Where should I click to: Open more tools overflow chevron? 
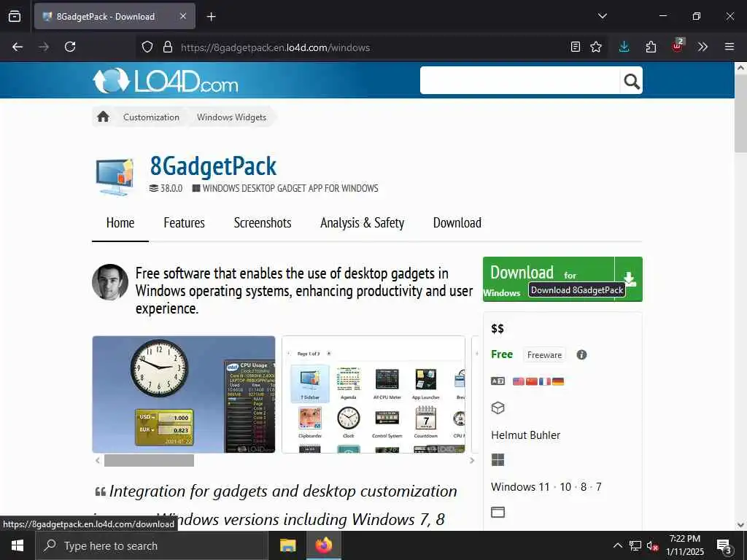pyautogui.click(x=703, y=47)
